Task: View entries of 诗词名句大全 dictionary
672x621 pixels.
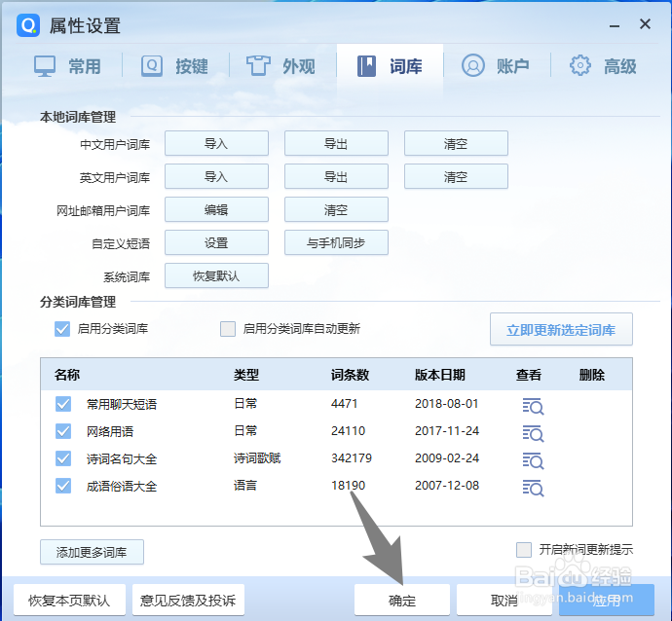Action: point(533,460)
